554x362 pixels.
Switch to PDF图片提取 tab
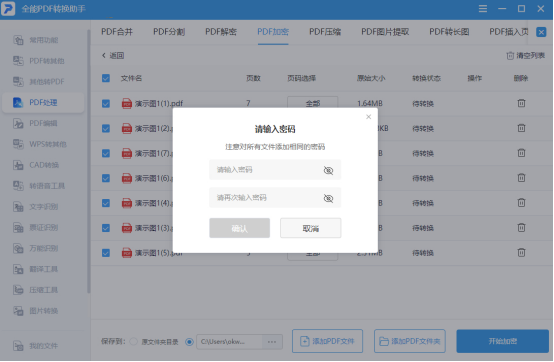(385, 32)
